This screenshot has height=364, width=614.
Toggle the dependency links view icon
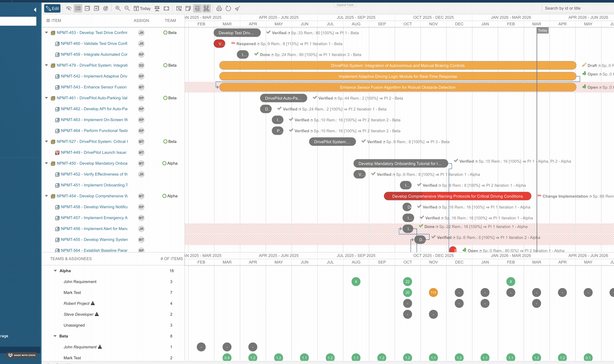[207, 9]
